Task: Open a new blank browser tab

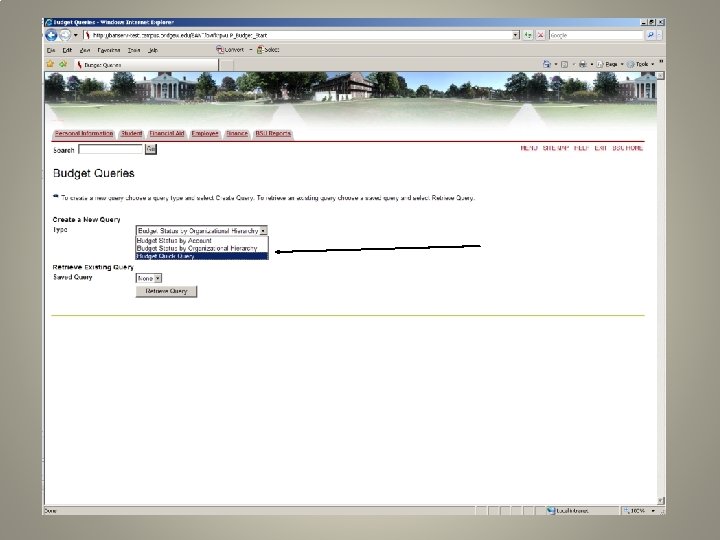Action: click(226, 65)
